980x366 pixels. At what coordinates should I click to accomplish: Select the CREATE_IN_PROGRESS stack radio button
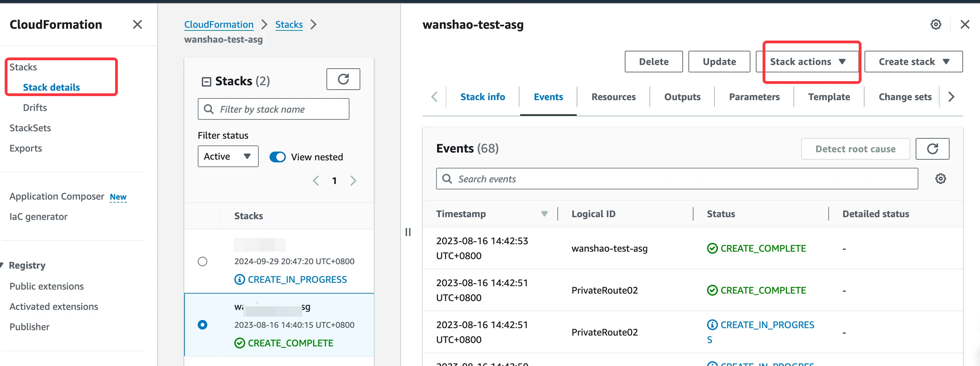(x=203, y=261)
